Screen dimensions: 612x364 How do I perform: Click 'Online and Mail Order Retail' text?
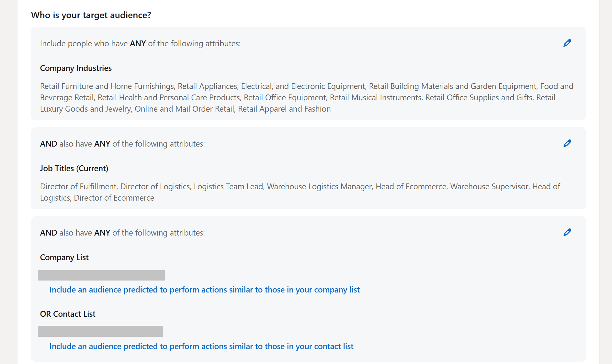184,109
